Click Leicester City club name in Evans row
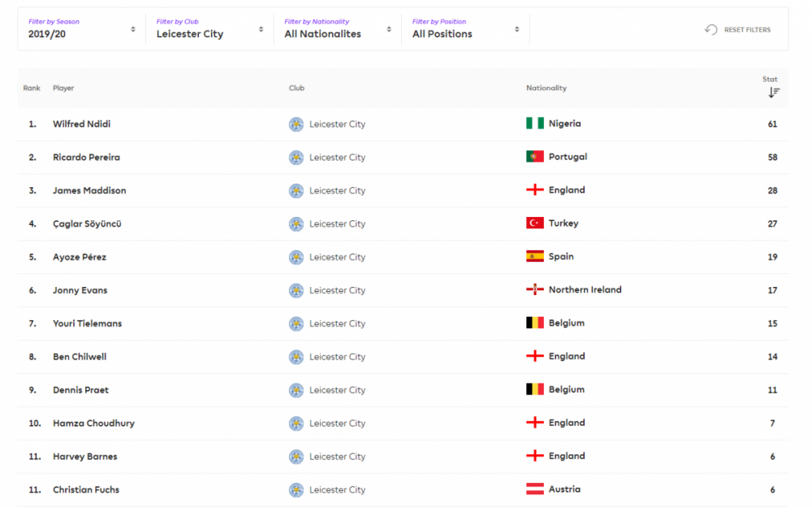This screenshot has width=812, height=508. (338, 290)
